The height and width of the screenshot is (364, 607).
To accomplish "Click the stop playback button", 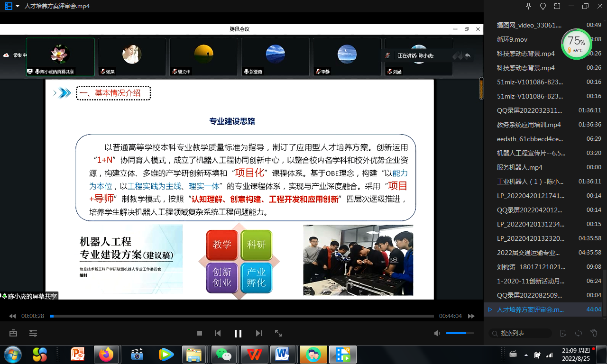I will point(200,333).
